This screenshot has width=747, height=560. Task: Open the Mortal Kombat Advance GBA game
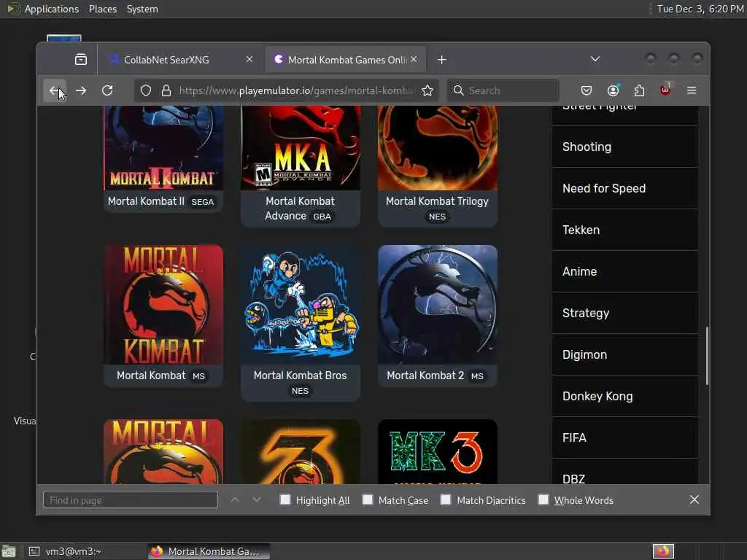click(x=301, y=166)
